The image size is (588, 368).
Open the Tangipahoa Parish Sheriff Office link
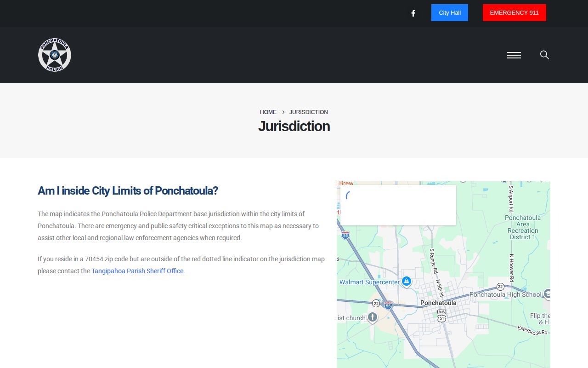137,271
